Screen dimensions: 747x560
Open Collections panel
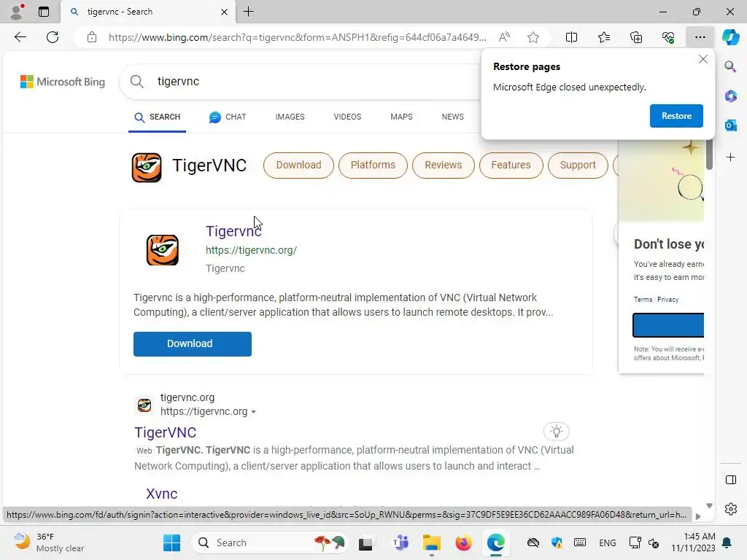[x=636, y=37]
